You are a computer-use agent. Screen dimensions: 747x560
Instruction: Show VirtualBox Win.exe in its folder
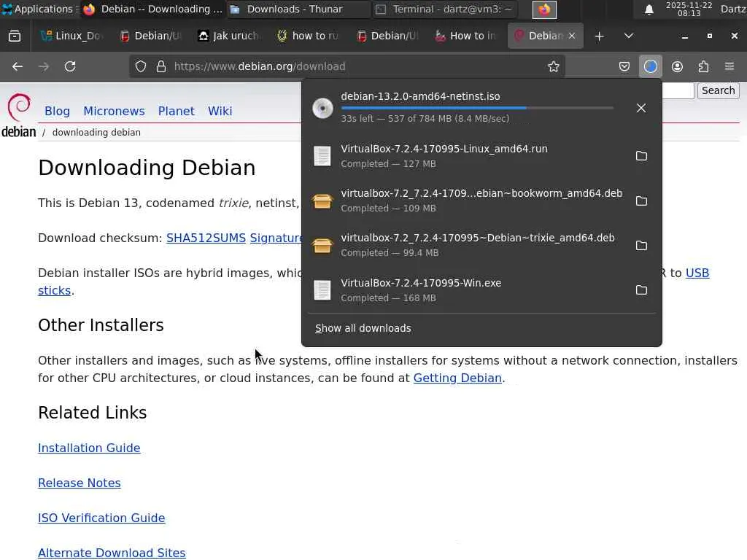click(641, 290)
